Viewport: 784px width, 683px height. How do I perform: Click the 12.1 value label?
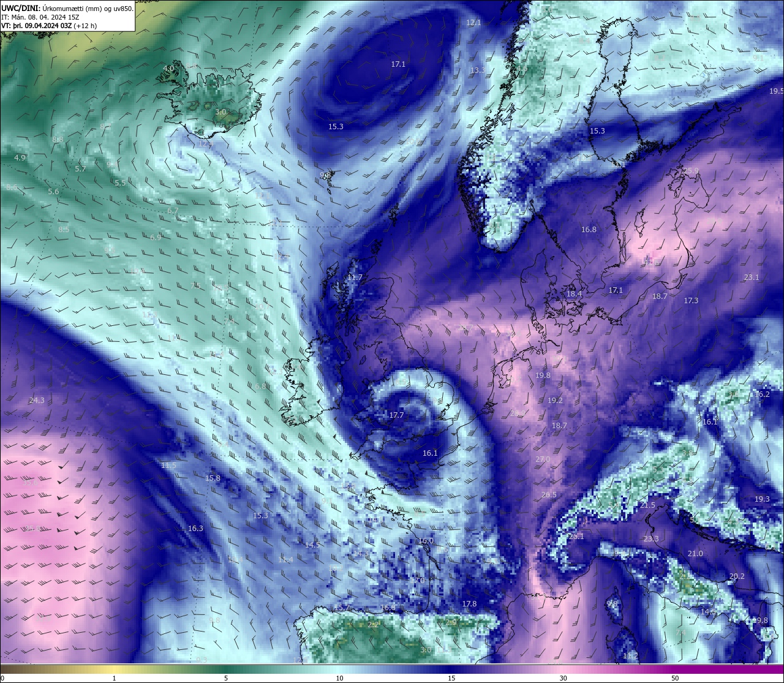(x=473, y=23)
